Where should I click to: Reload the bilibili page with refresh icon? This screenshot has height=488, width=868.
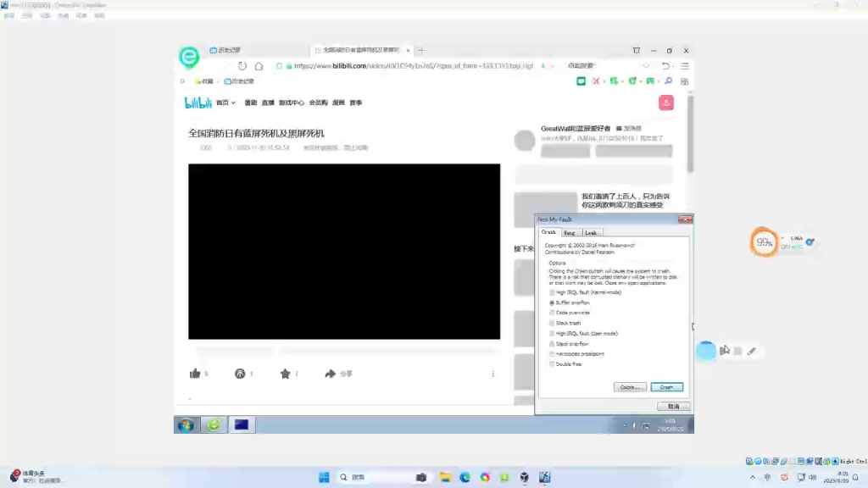pos(242,66)
